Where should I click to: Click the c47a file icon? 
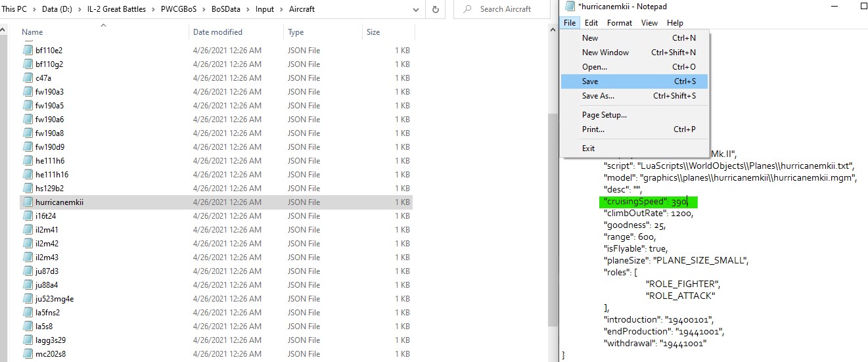(x=28, y=78)
